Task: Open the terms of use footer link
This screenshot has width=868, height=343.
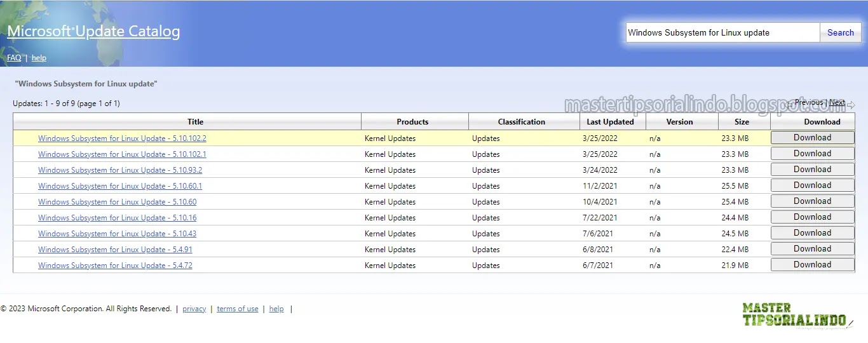Action: tap(238, 309)
